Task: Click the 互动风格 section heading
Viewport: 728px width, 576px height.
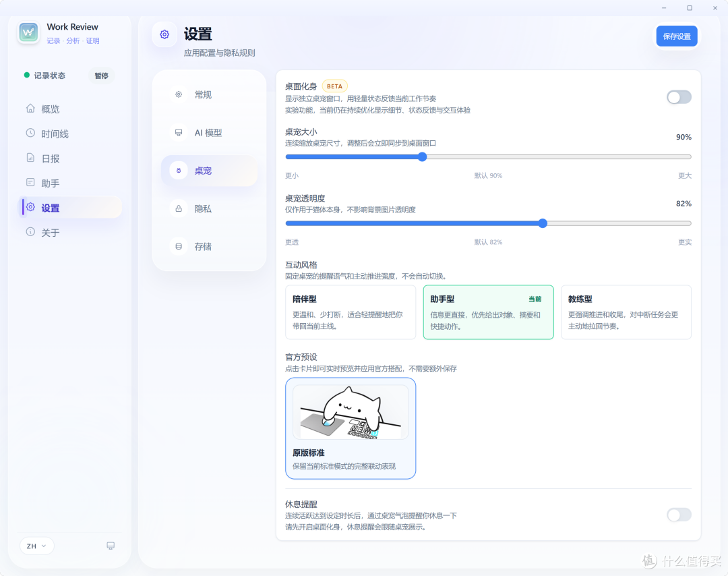Action: (x=301, y=265)
